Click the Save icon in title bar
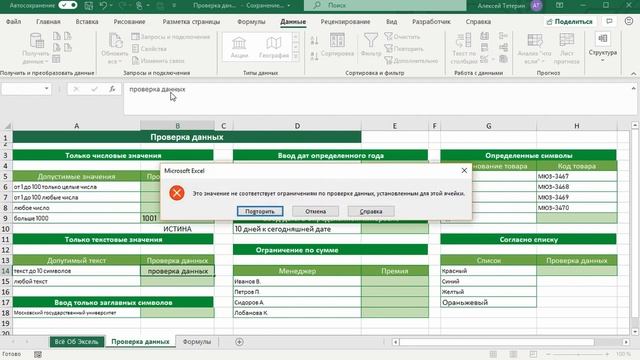640x360 pixels. (88, 6)
